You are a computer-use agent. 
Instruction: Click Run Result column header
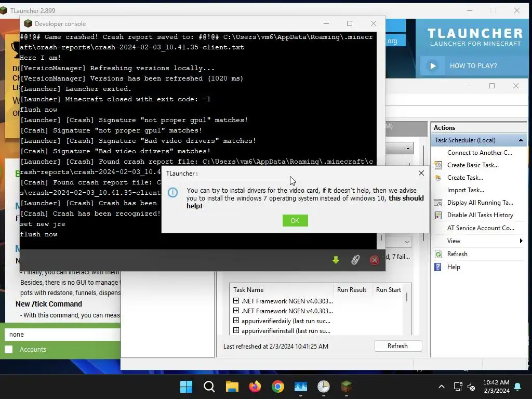click(353, 290)
